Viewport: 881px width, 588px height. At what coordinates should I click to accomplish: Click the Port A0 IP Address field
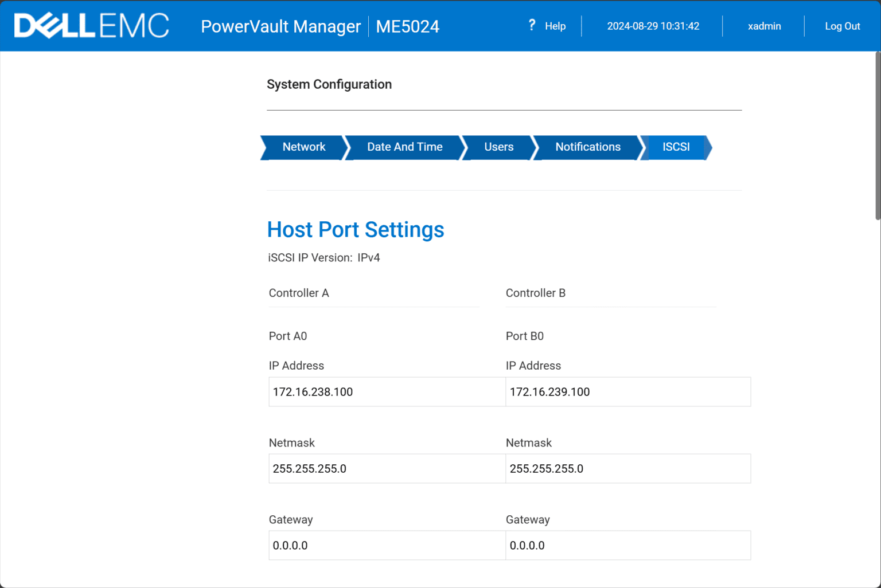coord(387,391)
